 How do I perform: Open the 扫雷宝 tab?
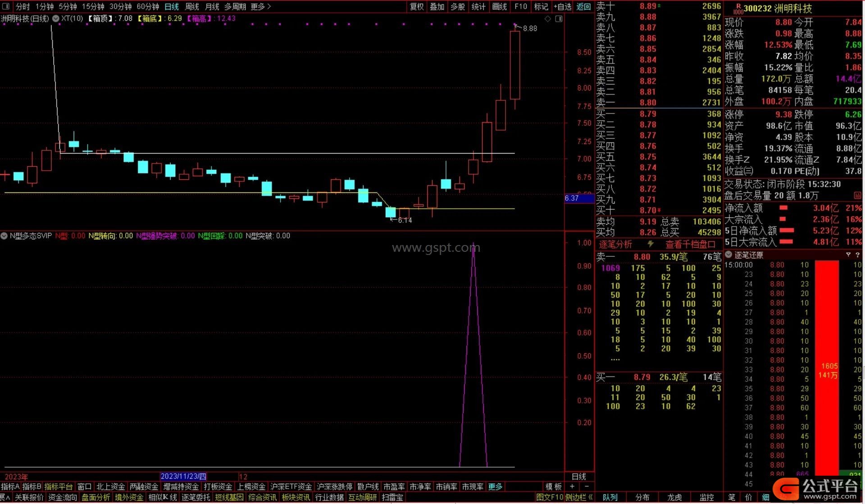pyautogui.click(x=392, y=498)
